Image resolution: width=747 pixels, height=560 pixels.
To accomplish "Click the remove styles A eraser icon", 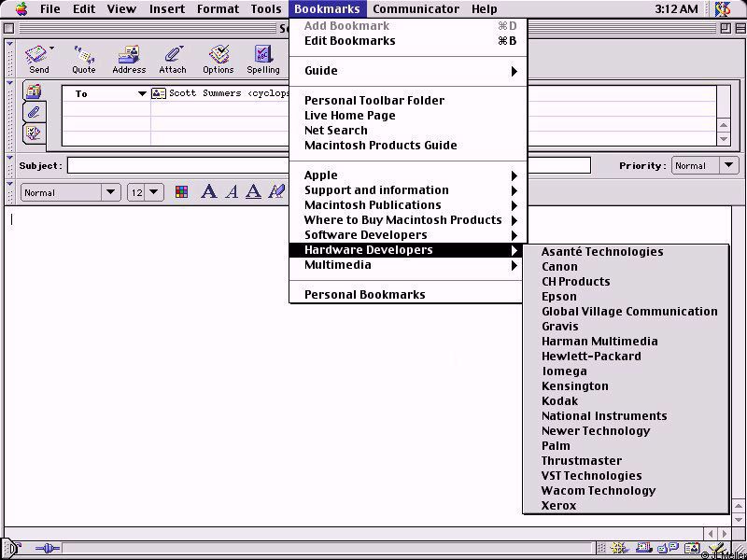I will 276,192.
